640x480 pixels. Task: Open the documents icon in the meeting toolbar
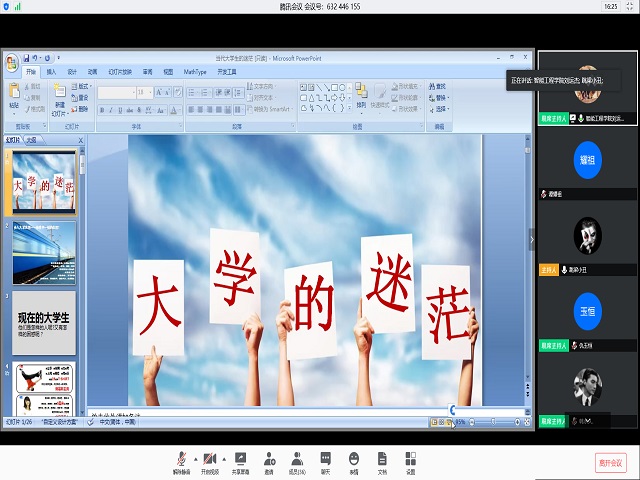382,459
